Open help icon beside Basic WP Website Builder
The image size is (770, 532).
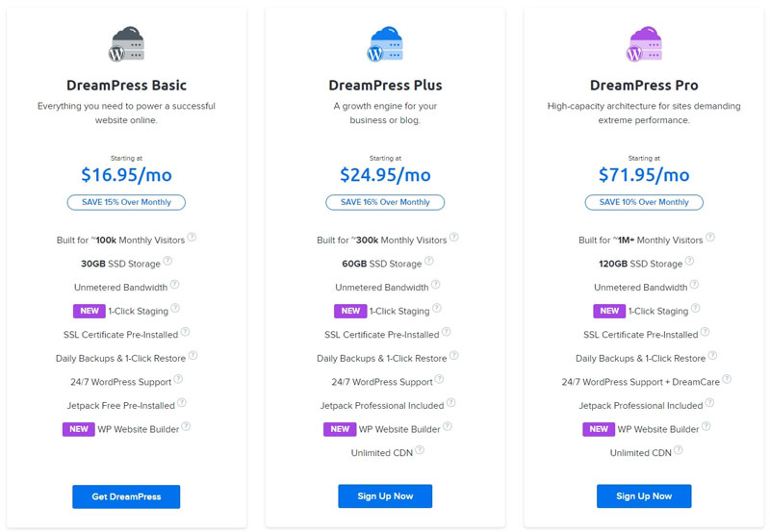186,426
